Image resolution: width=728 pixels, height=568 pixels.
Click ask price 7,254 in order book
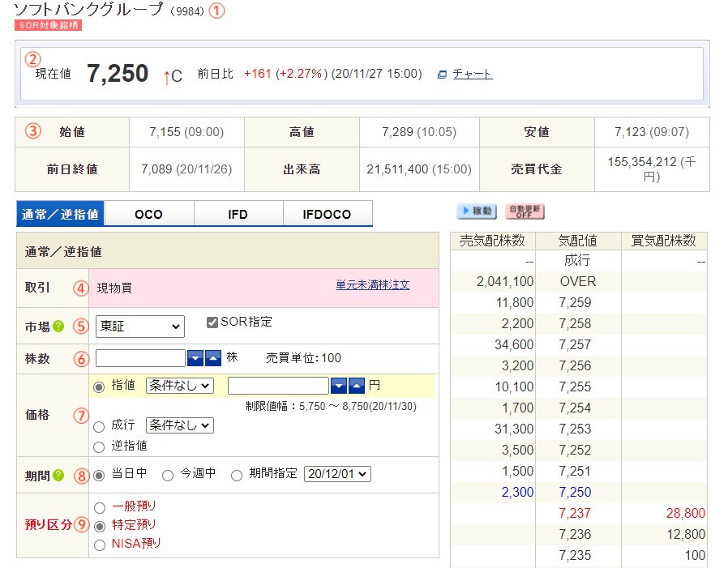click(576, 408)
